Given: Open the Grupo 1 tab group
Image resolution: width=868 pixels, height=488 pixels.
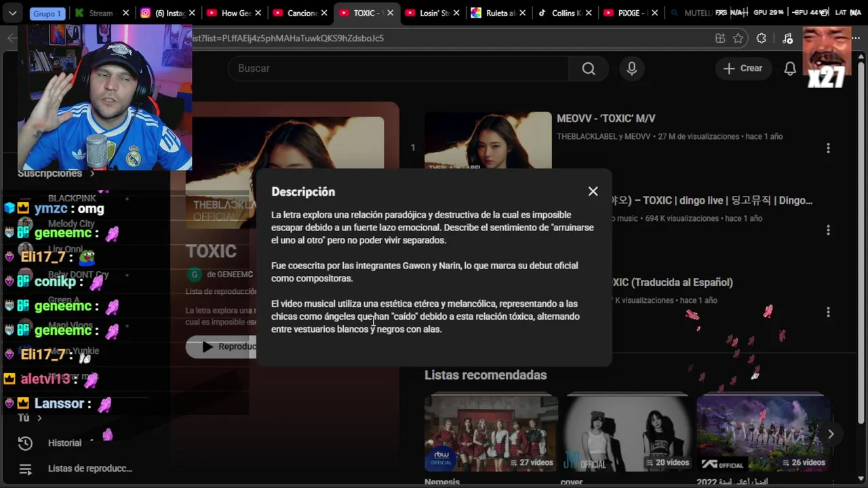Looking at the screenshot, I should pyautogui.click(x=47, y=14).
